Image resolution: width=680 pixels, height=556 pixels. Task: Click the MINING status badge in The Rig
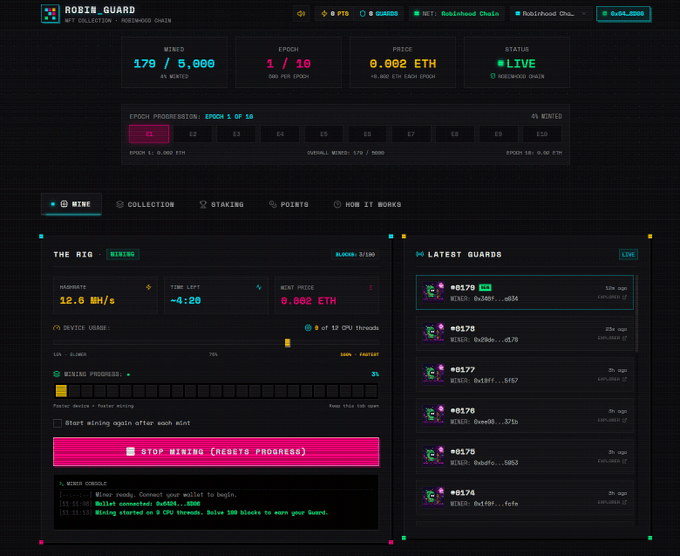point(122,254)
